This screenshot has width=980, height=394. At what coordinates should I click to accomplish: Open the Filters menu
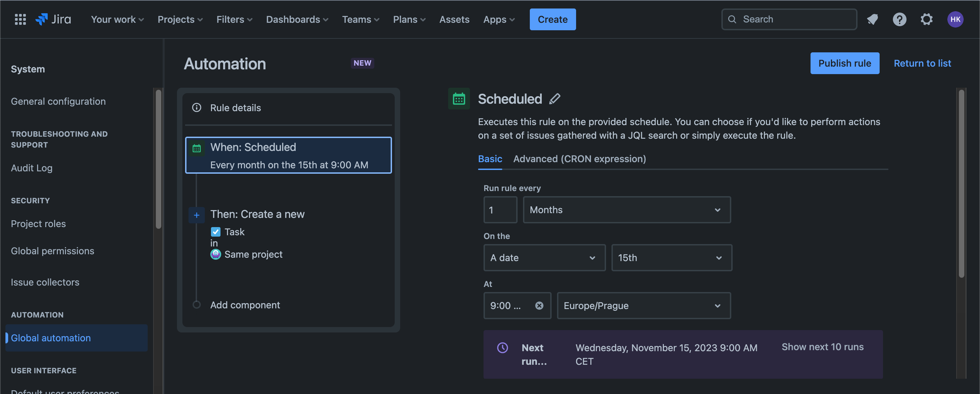tap(234, 19)
